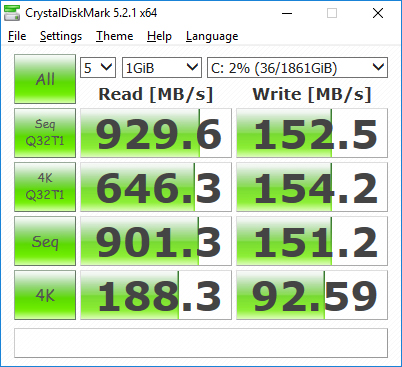402x367 pixels.
Task: Open the Language menu
Action: (212, 36)
